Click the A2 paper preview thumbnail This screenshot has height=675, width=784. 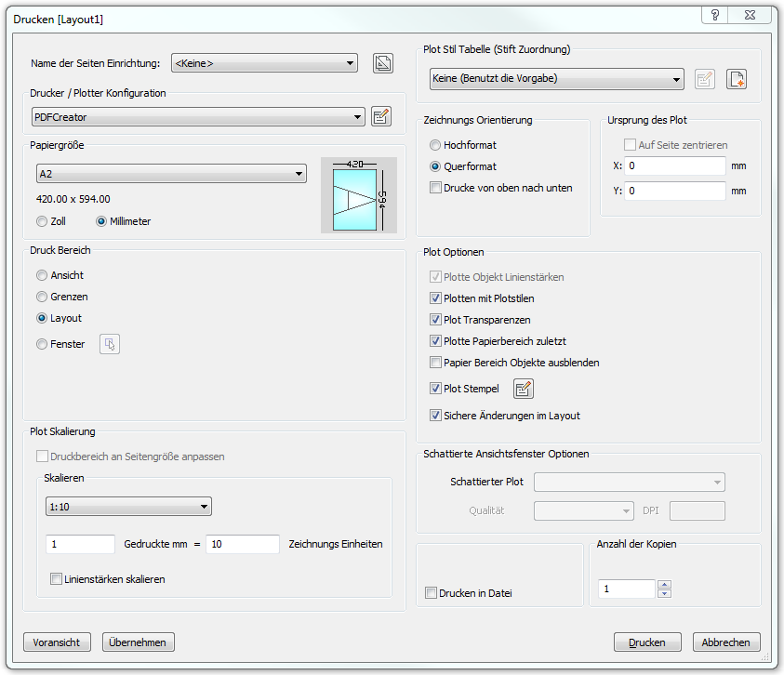[x=359, y=194]
